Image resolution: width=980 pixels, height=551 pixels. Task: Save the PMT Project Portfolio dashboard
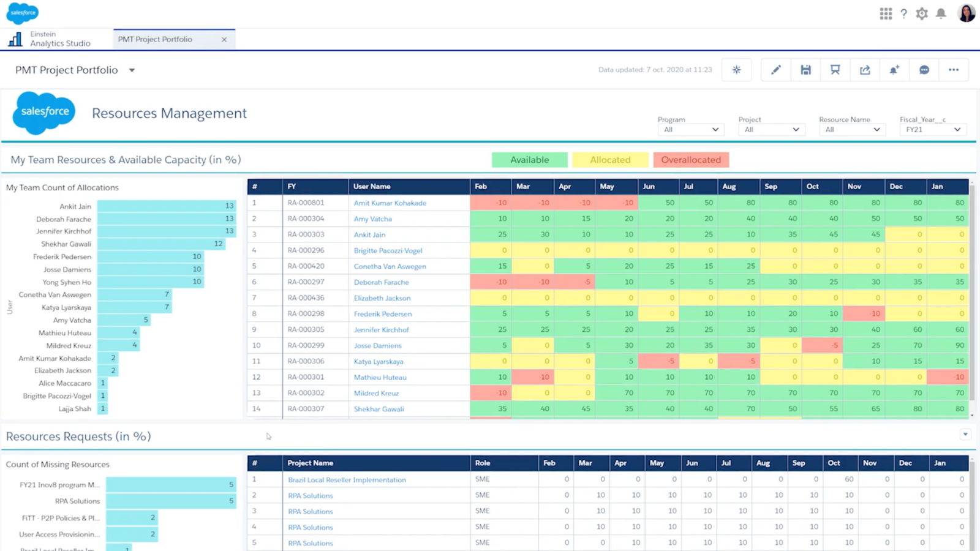click(805, 70)
